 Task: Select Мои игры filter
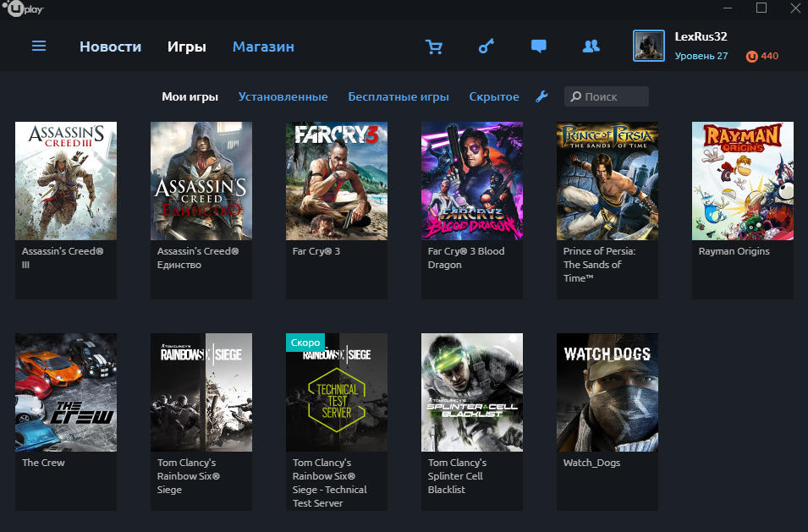pos(190,96)
